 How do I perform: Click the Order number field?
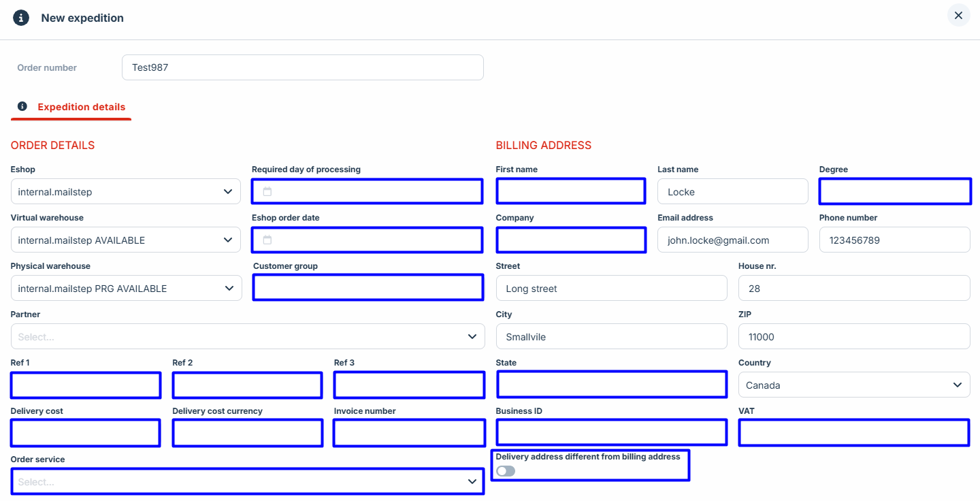pos(302,67)
